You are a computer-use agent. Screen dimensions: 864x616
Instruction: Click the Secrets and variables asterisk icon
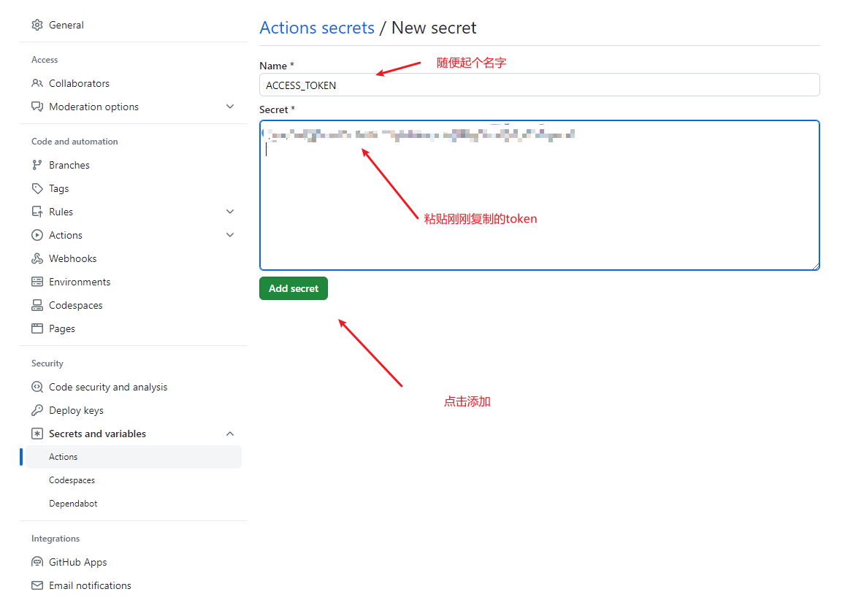(37, 434)
